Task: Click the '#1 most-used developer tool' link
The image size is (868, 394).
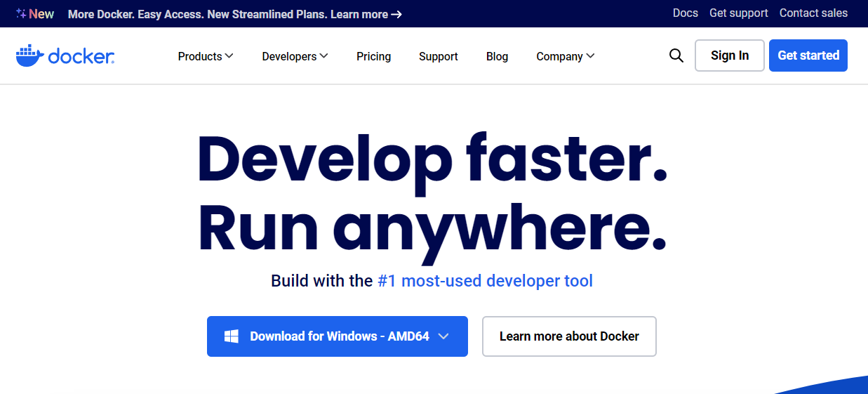Action: pos(485,281)
